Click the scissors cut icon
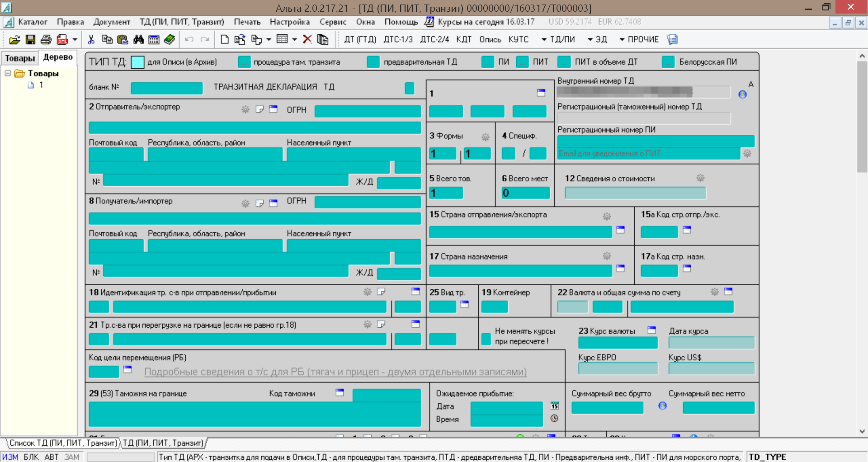 click(91, 40)
